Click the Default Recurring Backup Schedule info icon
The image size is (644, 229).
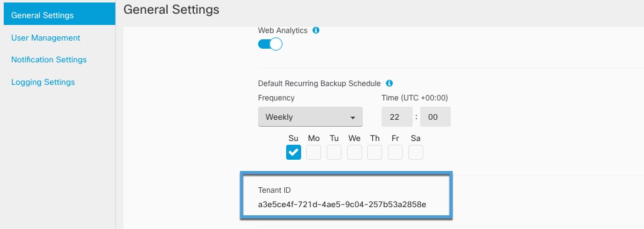390,83
